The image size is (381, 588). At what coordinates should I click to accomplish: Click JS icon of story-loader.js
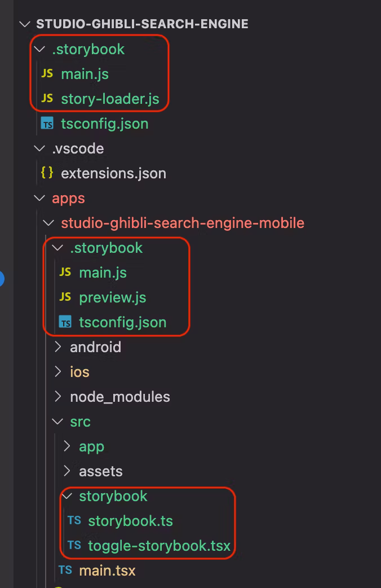(x=47, y=99)
